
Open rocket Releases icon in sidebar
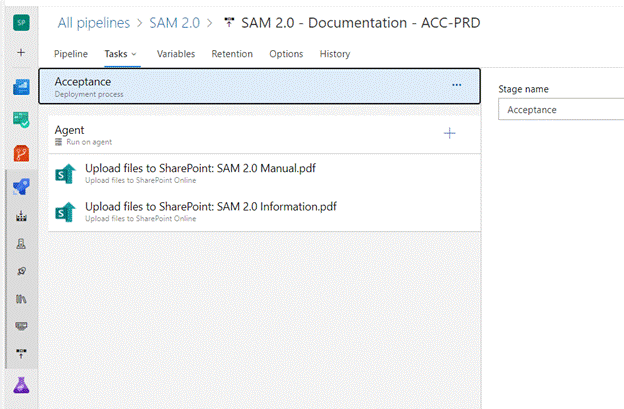[21, 271]
